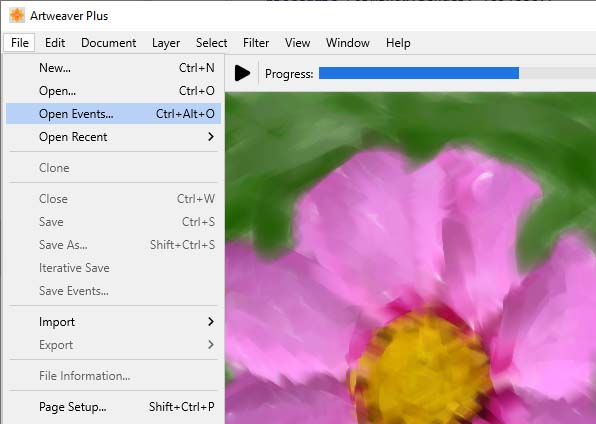Open the File menu
The image size is (596, 424).
point(20,43)
